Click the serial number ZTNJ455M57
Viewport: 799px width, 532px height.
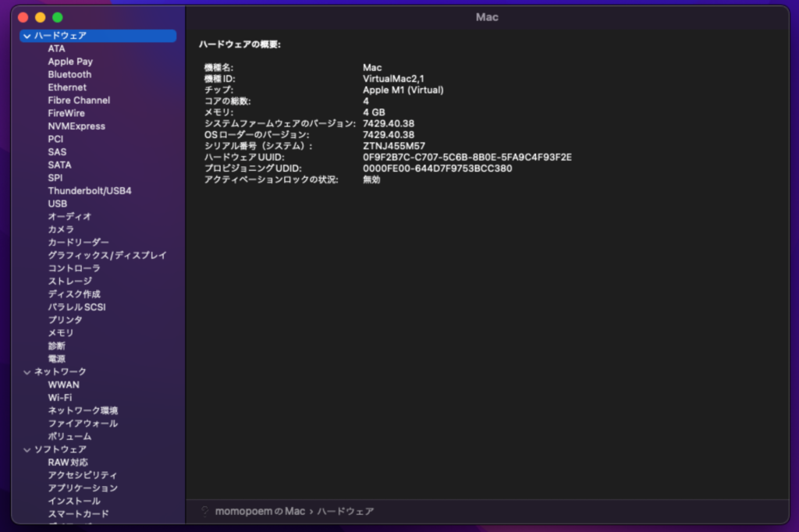[394, 146]
